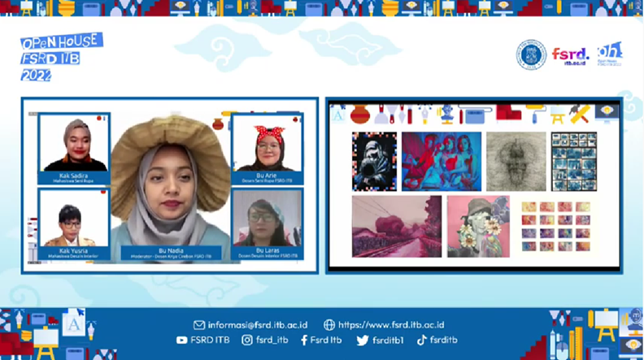
Task: Click the fsrd.itb.ac.id logo in the header
Action: 569,55
